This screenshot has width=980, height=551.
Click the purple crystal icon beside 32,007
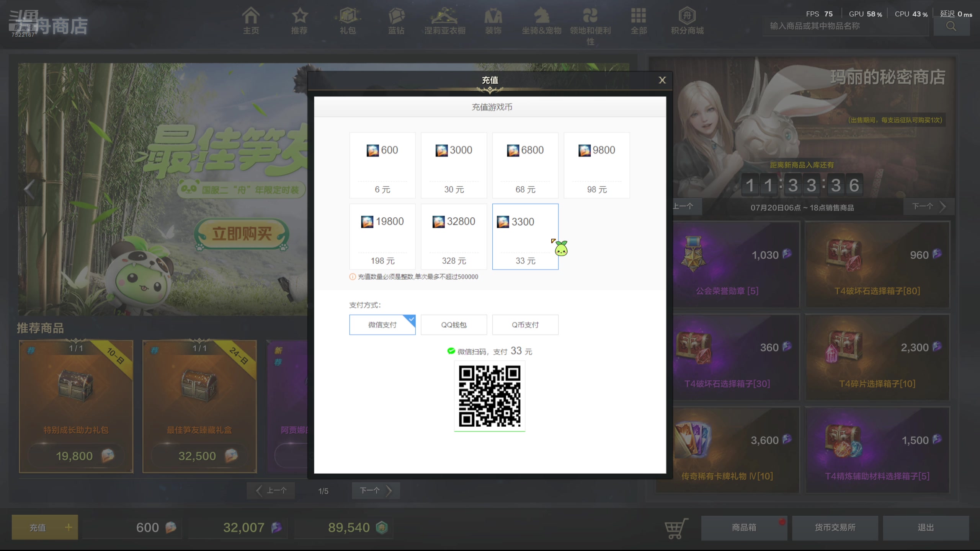[x=276, y=528]
